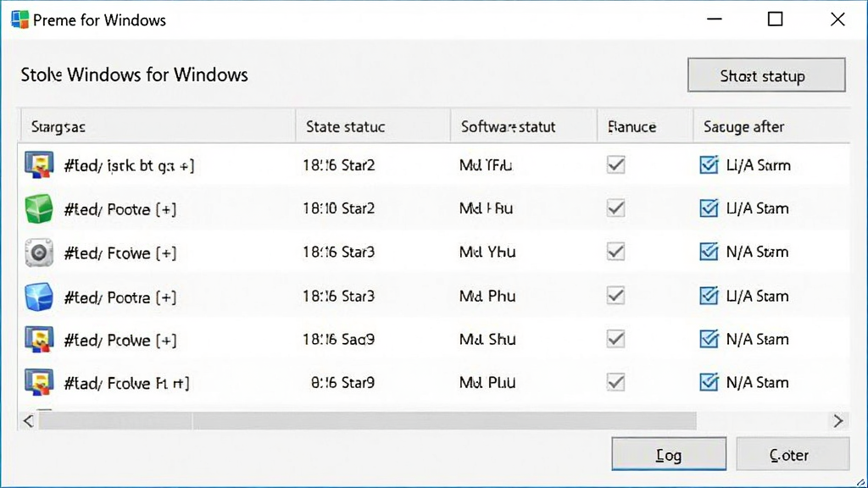Uncheck Sauge after box in the Md YFu row
868x488 pixels.
click(709, 164)
